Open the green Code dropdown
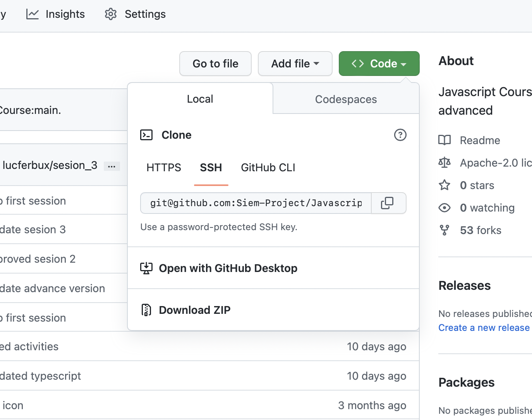Image resolution: width=532 pixels, height=420 pixels. pyautogui.click(x=379, y=63)
